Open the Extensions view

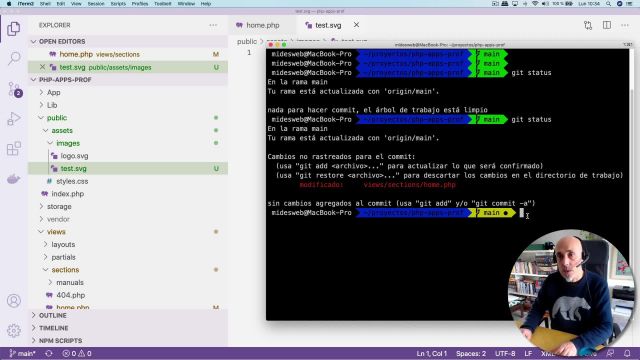tap(13, 149)
